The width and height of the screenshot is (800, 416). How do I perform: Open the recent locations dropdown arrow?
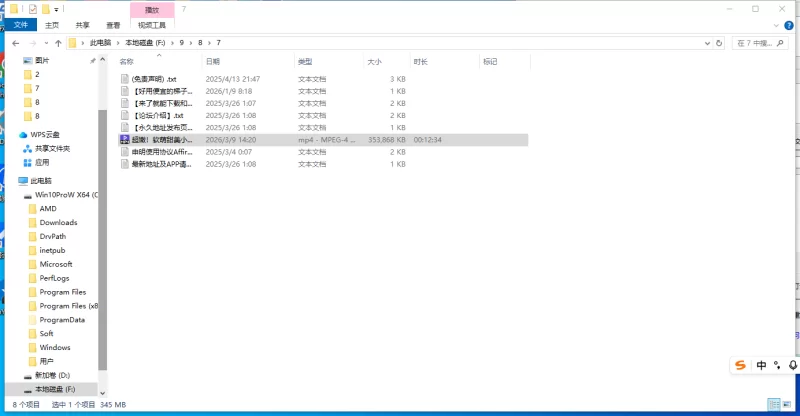pos(46,43)
